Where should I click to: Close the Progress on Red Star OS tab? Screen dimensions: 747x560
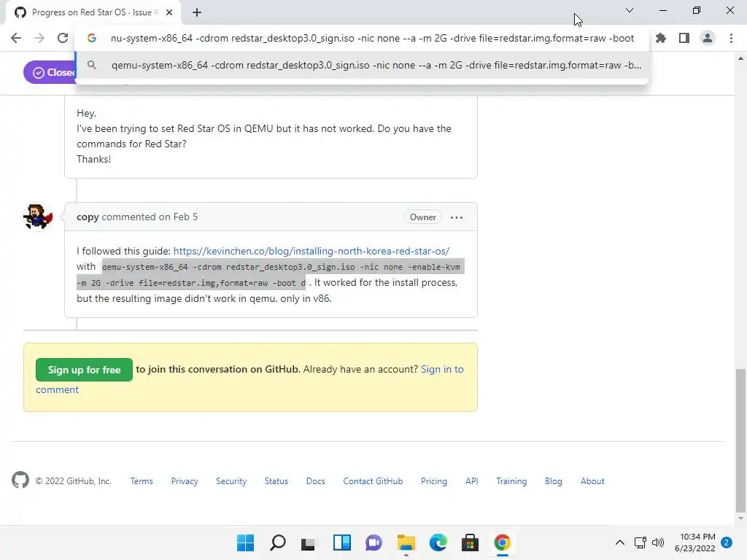coord(169,12)
